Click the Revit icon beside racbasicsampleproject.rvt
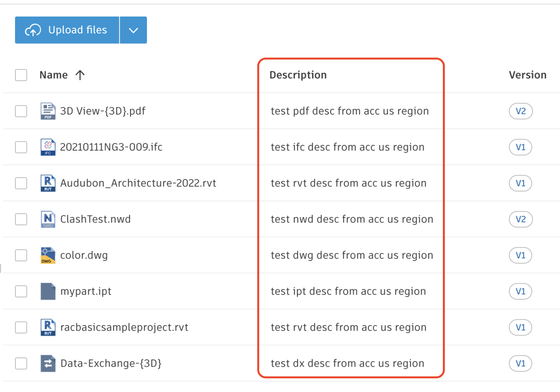560x392 pixels. pyautogui.click(x=48, y=327)
